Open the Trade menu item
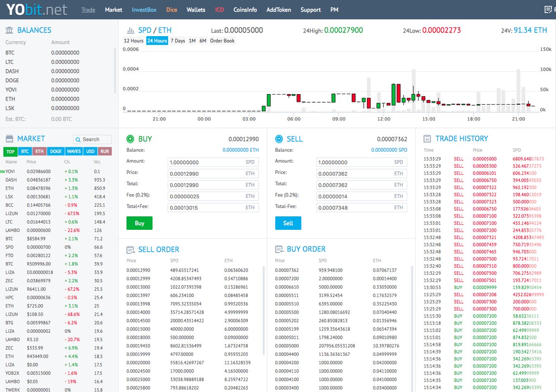The height and width of the screenshot is (392, 556). click(x=88, y=9)
